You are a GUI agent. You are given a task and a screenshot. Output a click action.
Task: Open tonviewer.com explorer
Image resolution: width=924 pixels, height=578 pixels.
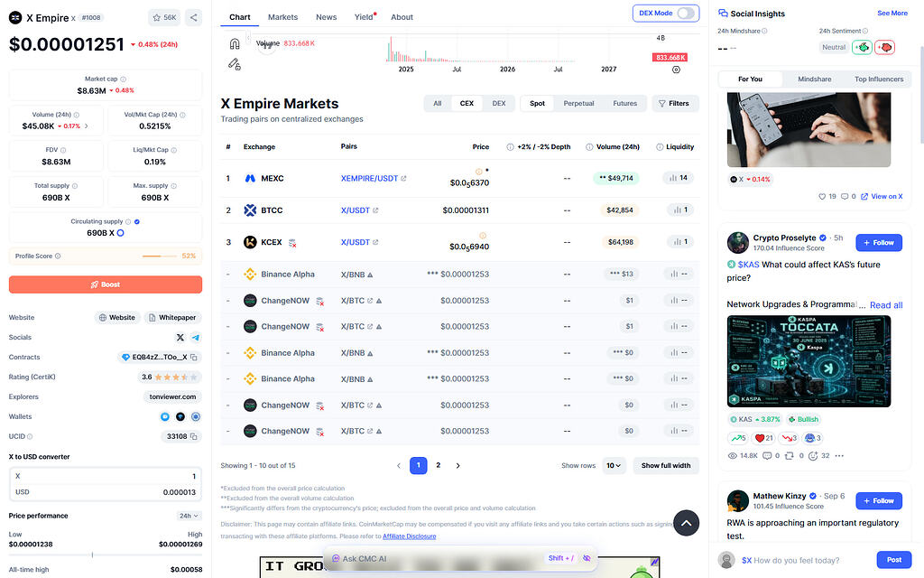tap(172, 397)
